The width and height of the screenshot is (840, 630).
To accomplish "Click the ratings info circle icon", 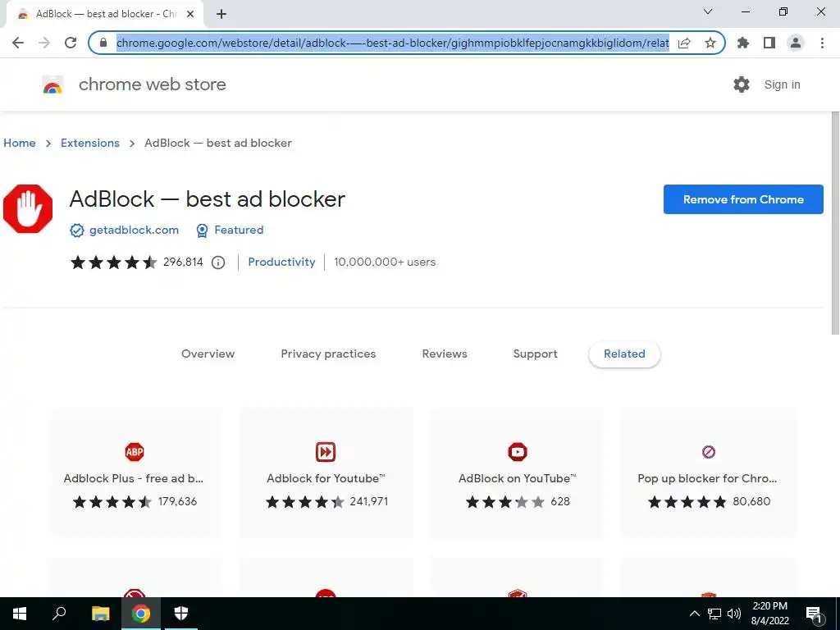I will click(218, 262).
